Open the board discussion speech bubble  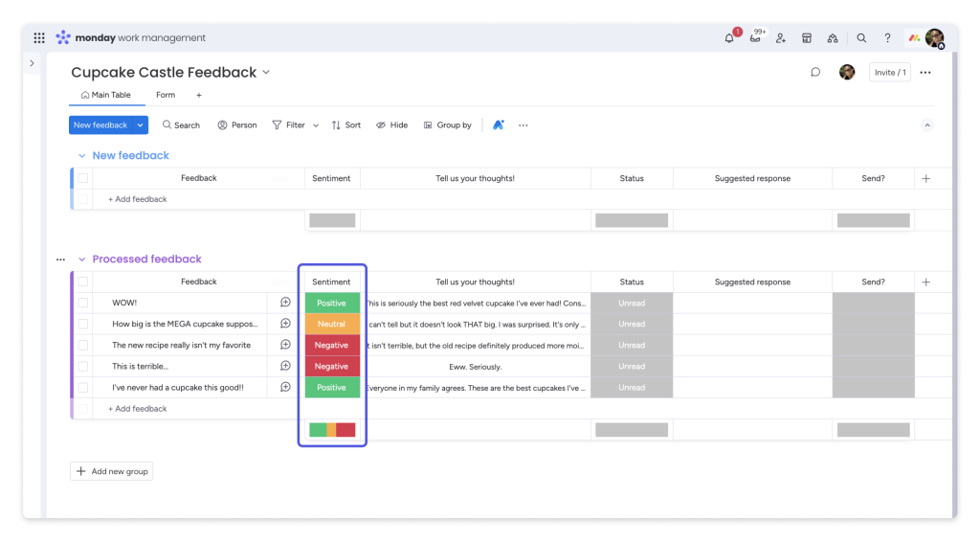tap(815, 73)
